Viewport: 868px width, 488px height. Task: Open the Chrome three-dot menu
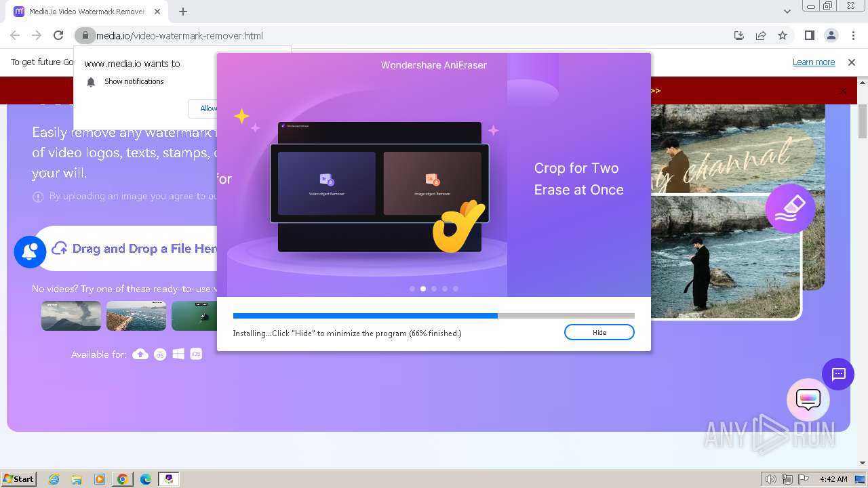pos(853,35)
